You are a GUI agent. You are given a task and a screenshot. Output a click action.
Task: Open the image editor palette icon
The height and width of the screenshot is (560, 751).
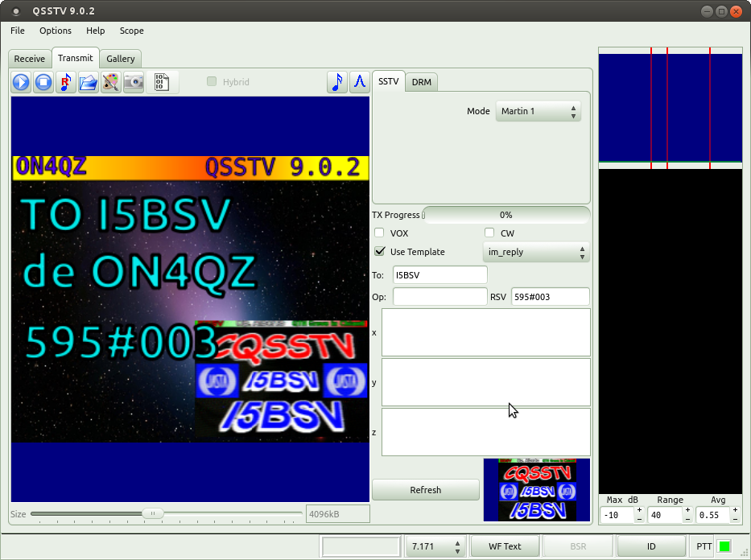(x=110, y=82)
